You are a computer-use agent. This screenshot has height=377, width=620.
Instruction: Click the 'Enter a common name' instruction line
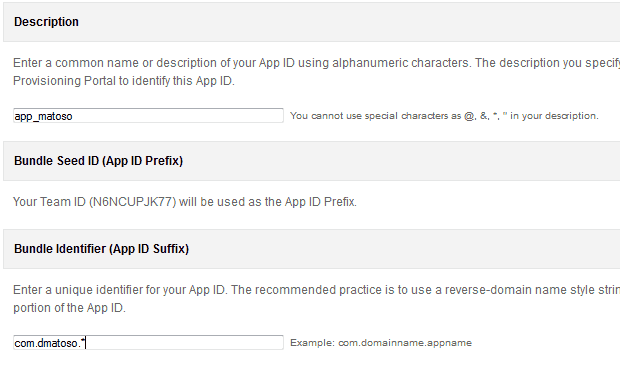tap(316, 63)
